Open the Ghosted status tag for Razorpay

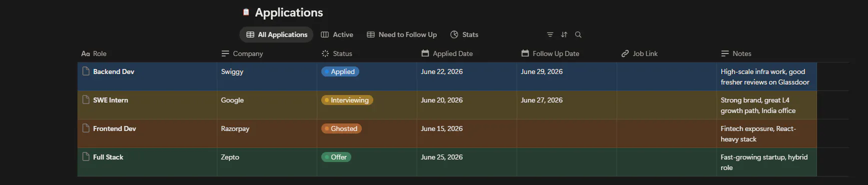pos(342,128)
